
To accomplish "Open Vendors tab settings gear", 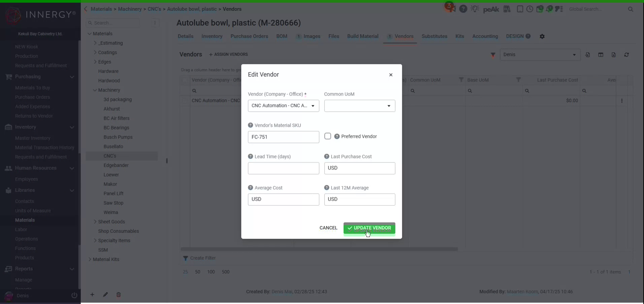I will [x=542, y=36].
